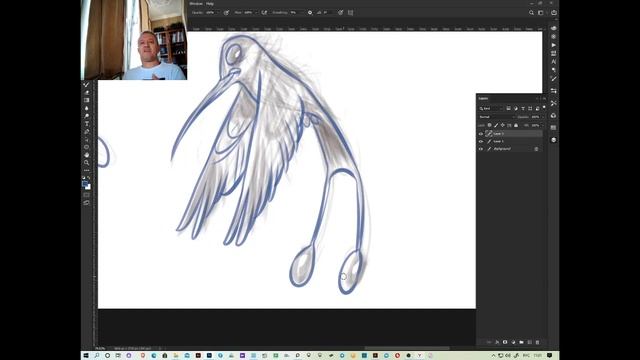The width and height of the screenshot is (640, 360).
Task: Toggle airbrush build-up icon
Action: 264,13
